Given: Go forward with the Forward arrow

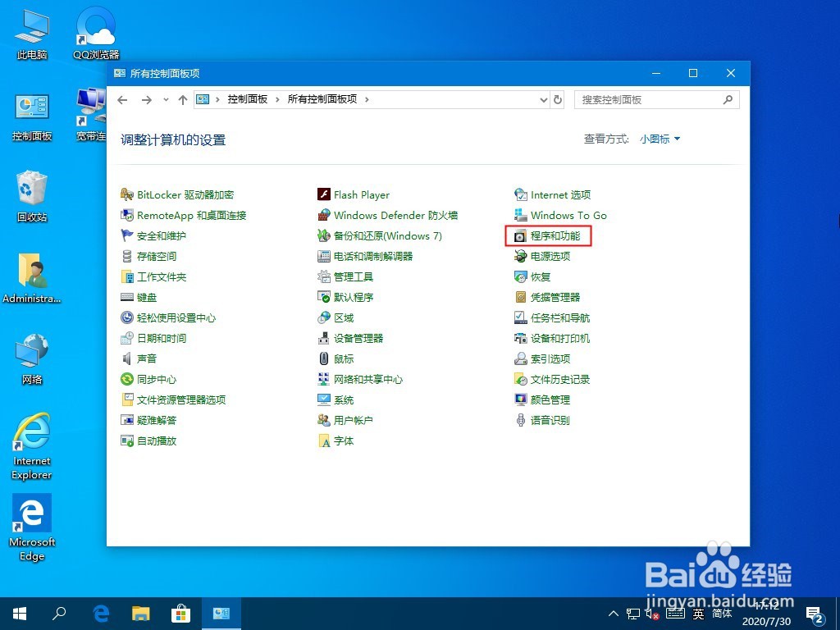Looking at the screenshot, I should (x=146, y=99).
